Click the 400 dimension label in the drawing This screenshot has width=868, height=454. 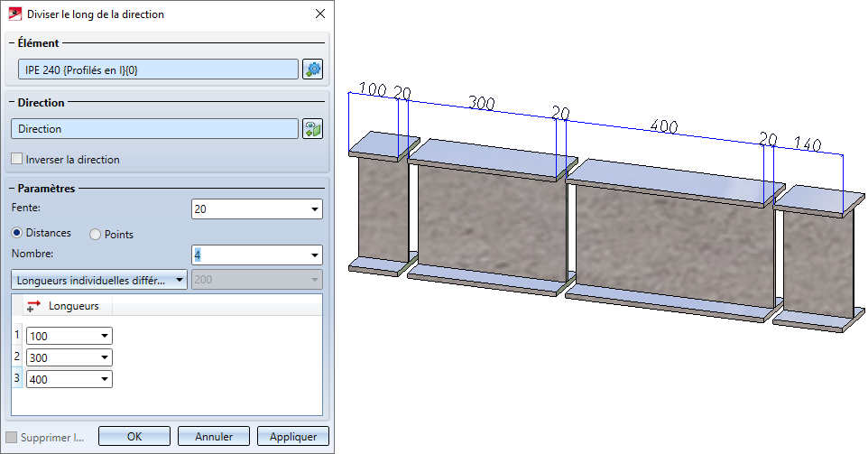coord(664,126)
